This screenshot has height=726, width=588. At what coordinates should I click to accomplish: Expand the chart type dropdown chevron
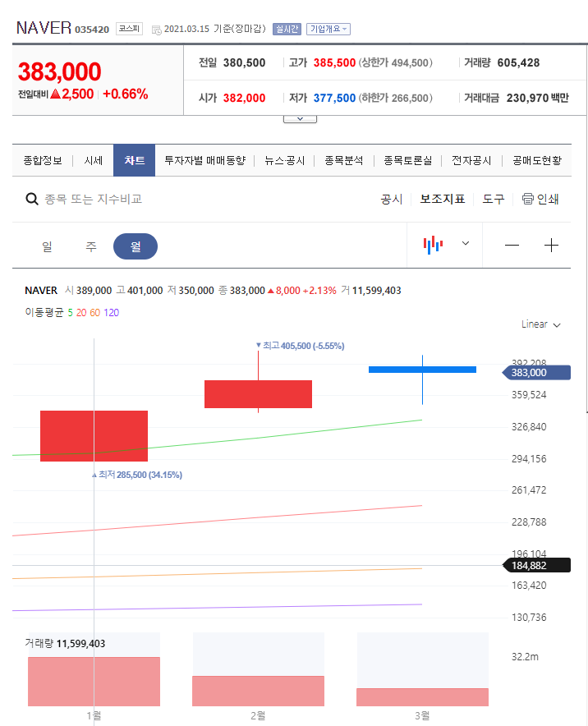466,243
